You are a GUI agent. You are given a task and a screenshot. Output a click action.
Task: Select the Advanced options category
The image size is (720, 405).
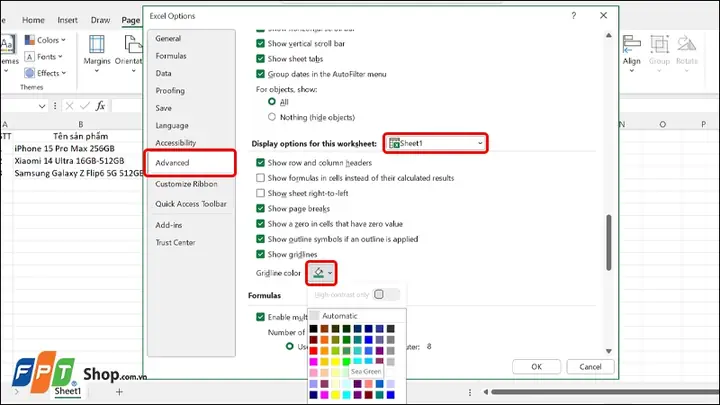point(191,163)
